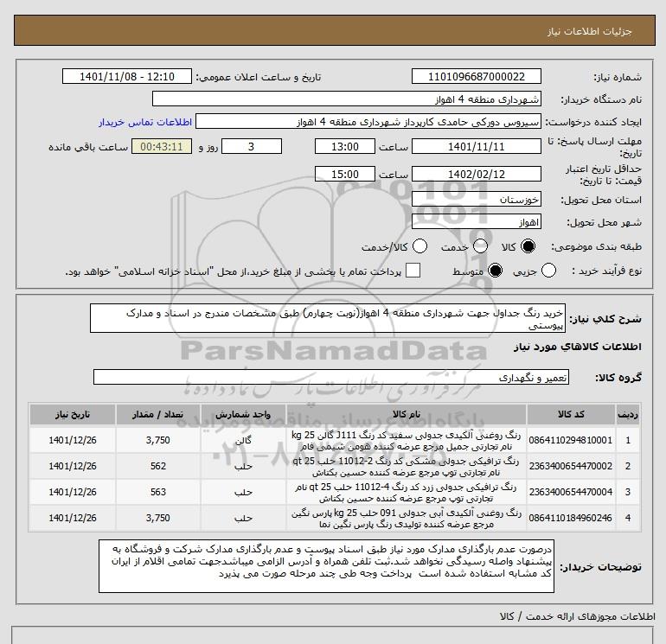The height and width of the screenshot is (644, 666).
Task: Click the نام کالا column header
Action: 406,414
